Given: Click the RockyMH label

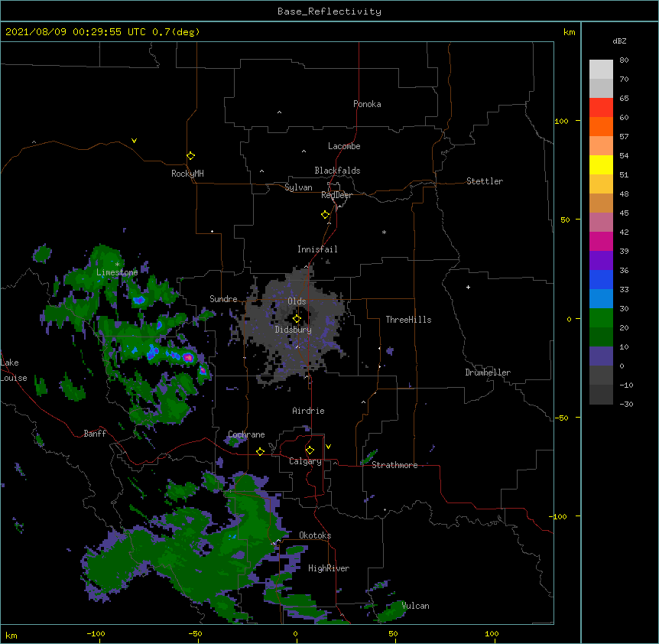Looking at the screenshot, I should (x=187, y=174).
